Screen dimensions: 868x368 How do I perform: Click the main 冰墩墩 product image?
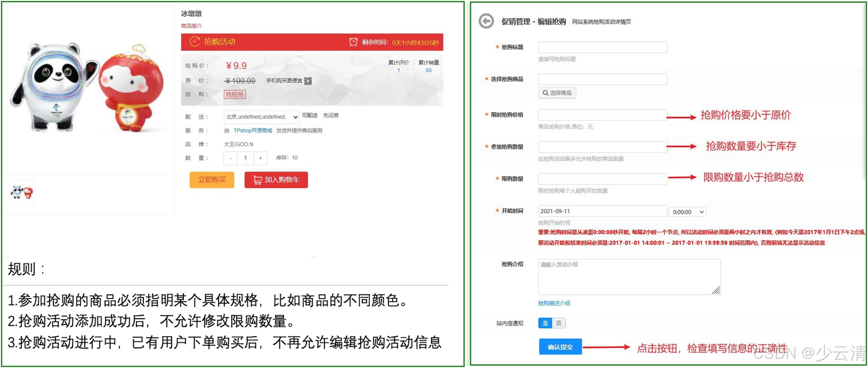coord(88,88)
